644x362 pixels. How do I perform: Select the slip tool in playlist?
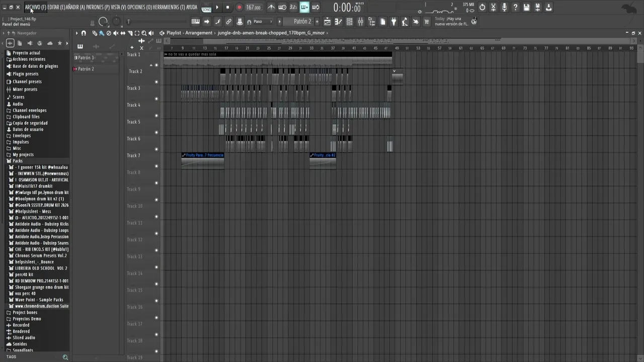[122, 33]
